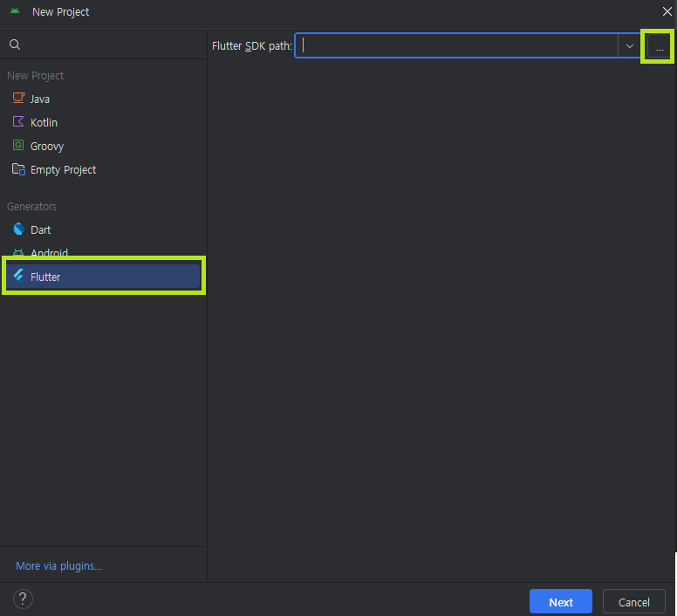This screenshot has height=616, width=677.
Task: Choose Empty Project option
Action: [x=103, y=169]
